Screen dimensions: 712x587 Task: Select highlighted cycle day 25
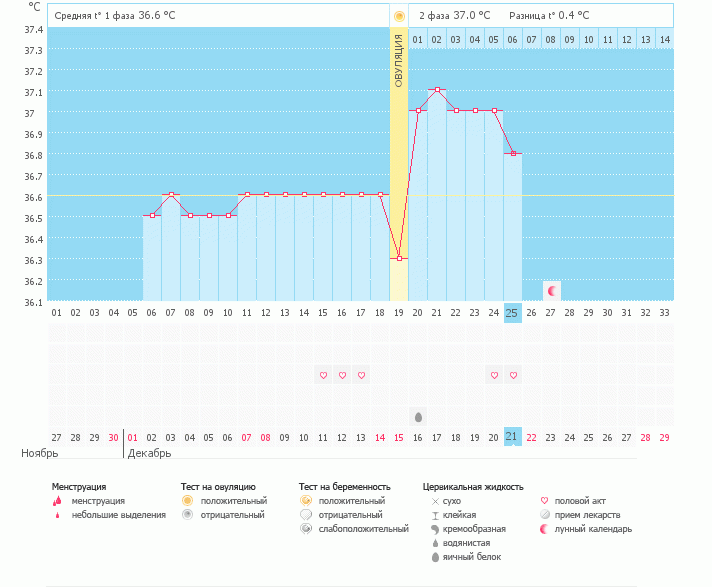[x=512, y=313]
